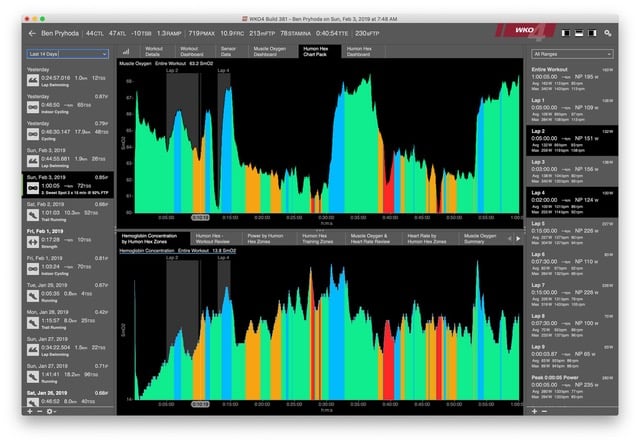Select the Lap 8 range
Viewport: 640px width, 444px height.
pos(572,325)
